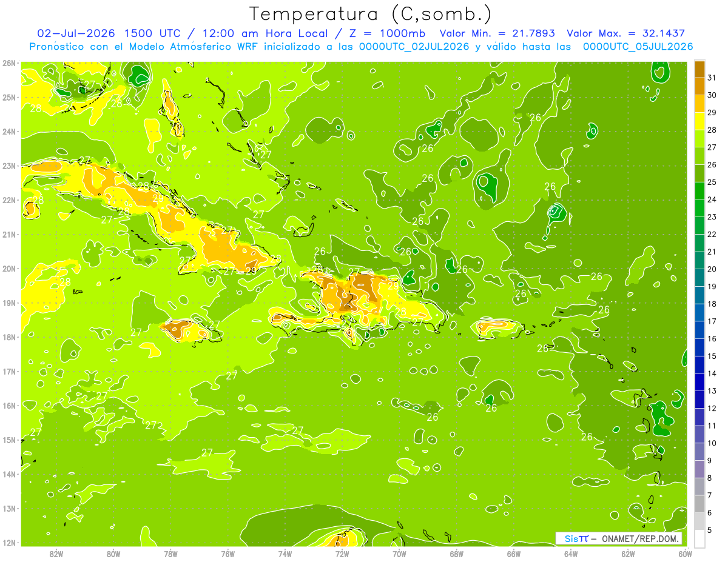Click the "72W" longitude axis label
This screenshot has height=562, width=728.
pos(342,554)
